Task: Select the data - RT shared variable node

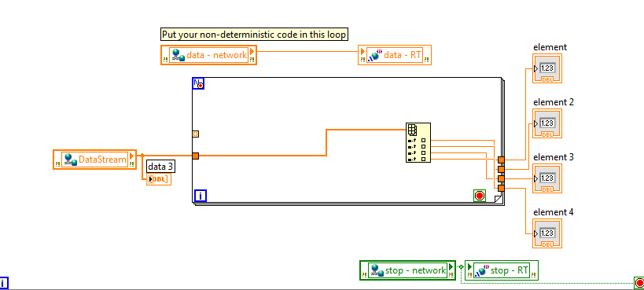Action: 395,55
